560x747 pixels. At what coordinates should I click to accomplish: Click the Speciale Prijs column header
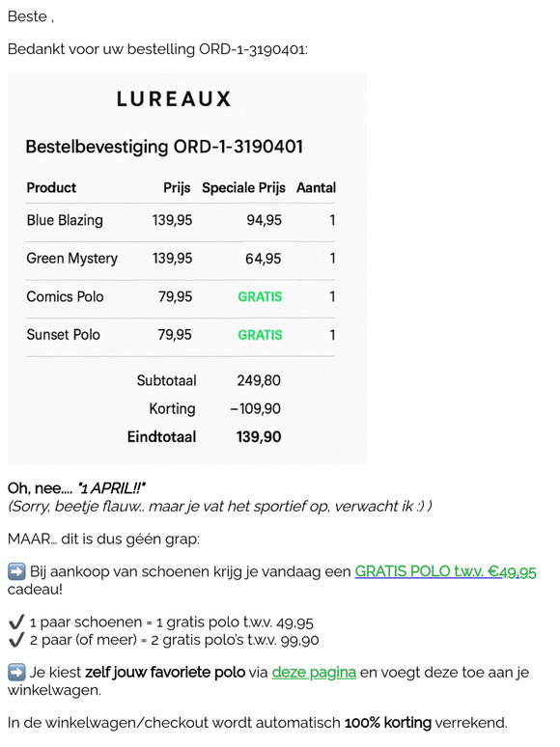[243, 187]
